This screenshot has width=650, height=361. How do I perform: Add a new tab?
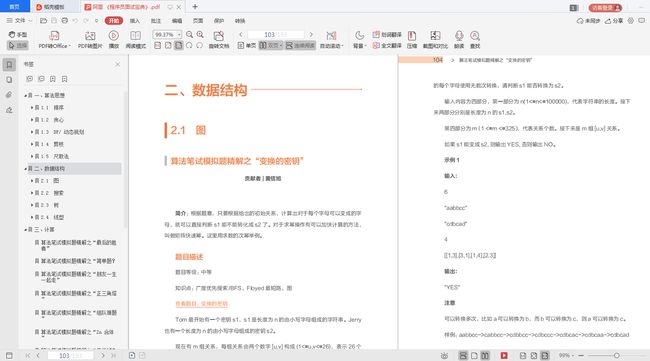(x=195, y=7)
